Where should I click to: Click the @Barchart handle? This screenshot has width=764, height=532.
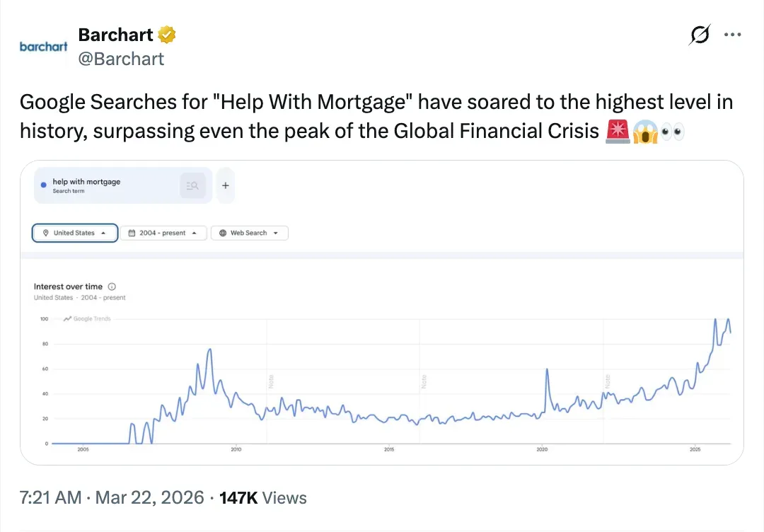point(121,59)
